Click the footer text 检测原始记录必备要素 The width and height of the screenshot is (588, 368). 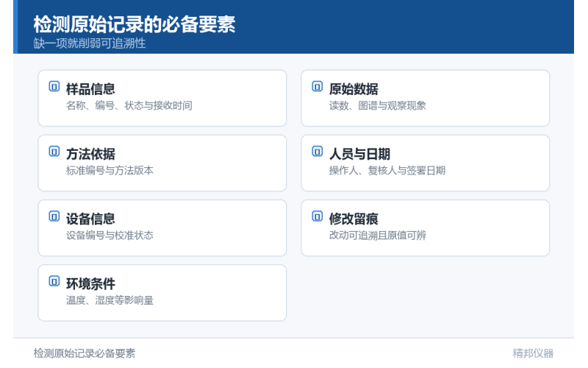(x=85, y=353)
